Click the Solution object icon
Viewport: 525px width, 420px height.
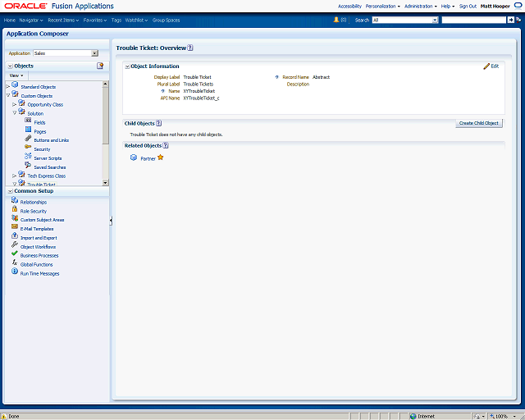click(x=22, y=112)
